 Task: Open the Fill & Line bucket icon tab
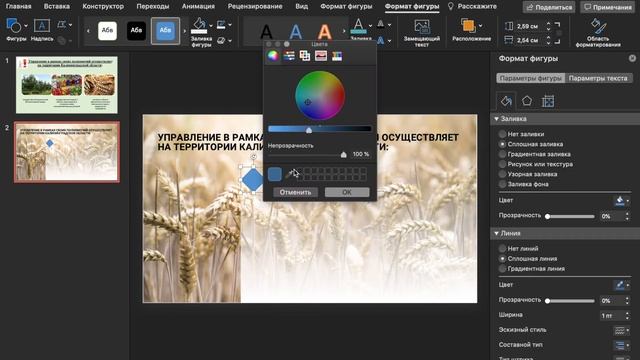coord(506,101)
